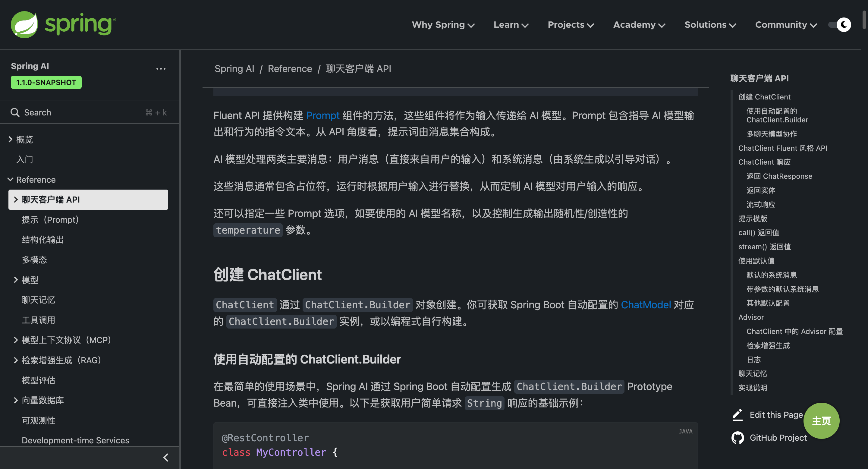
Task: Jump to 返回实体 in contents
Action: click(x=760, y=190)
